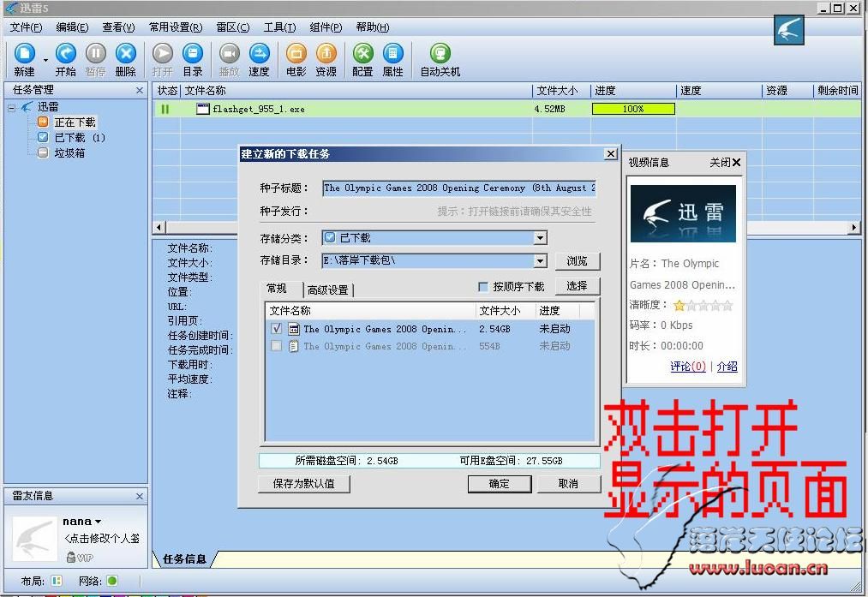
Task: Close the 任务管理 panel
Action: click(140, 90)
